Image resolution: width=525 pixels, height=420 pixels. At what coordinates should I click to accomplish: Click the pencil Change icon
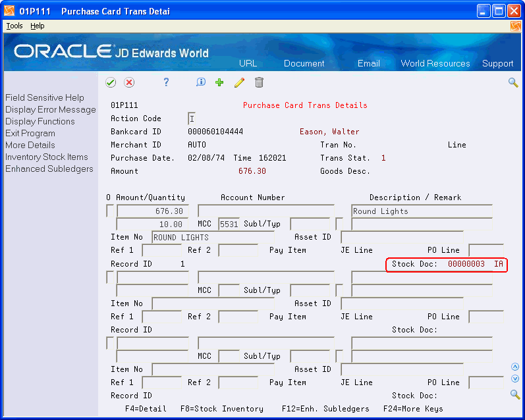click(x=239, y=82)
